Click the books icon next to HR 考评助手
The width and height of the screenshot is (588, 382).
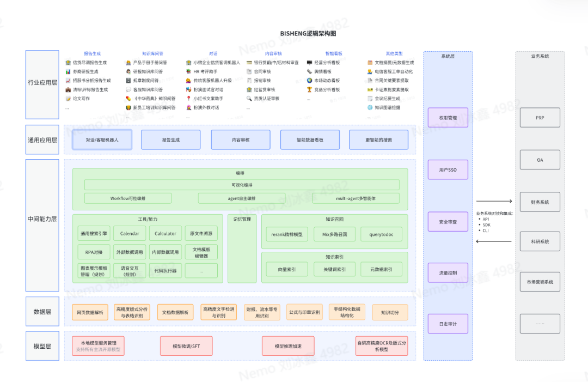click(x=188, y=72)
